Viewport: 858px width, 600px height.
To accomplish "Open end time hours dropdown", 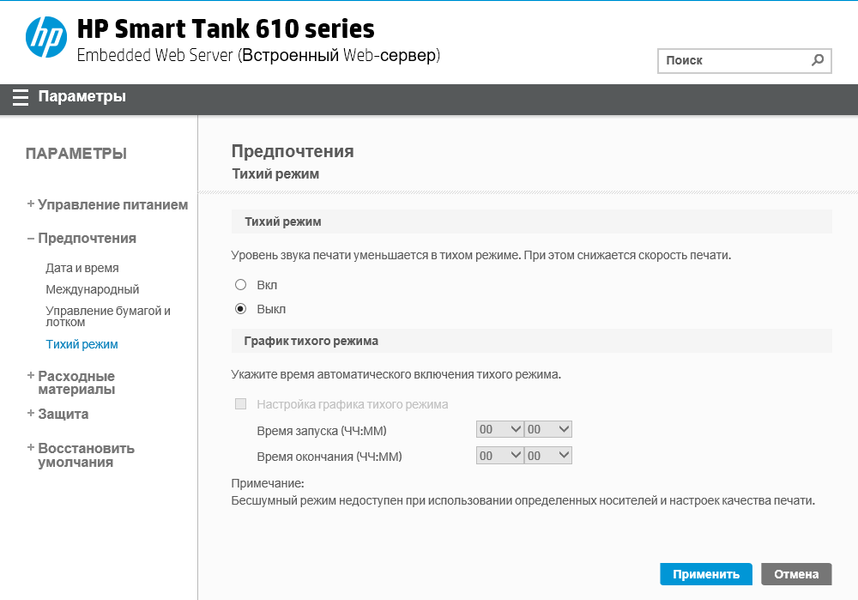I will click(x=500, y=455).
